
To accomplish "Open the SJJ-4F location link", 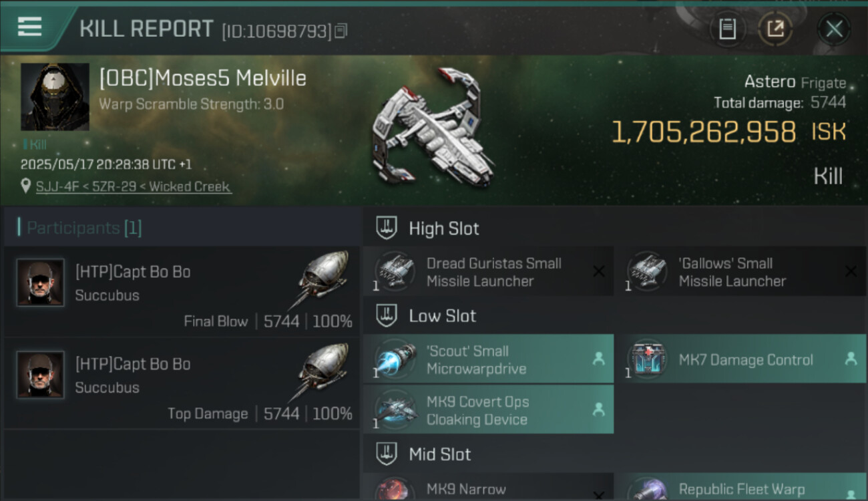I will tap(134, 186).
